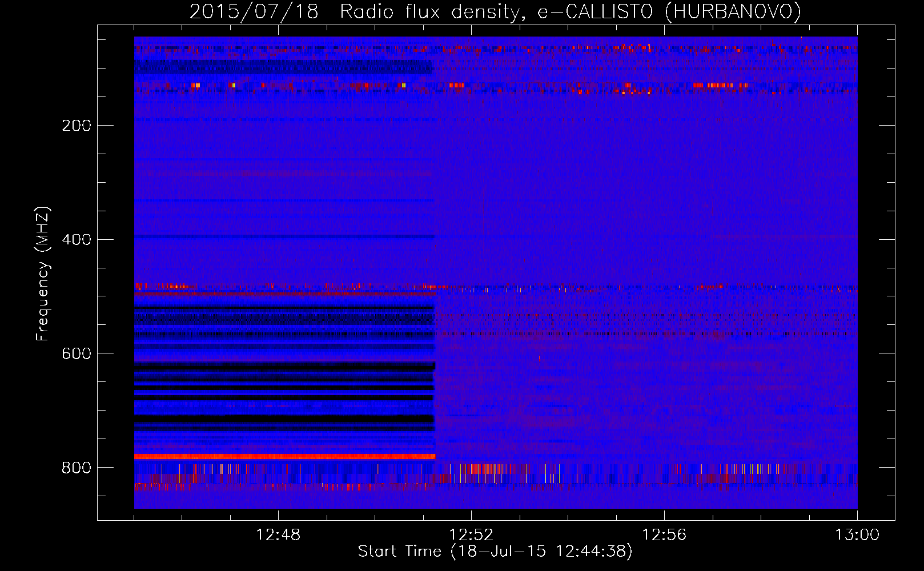Screen dimensions: 924x571
Task: Click the 12:52 time tick label
Action: 471,535
